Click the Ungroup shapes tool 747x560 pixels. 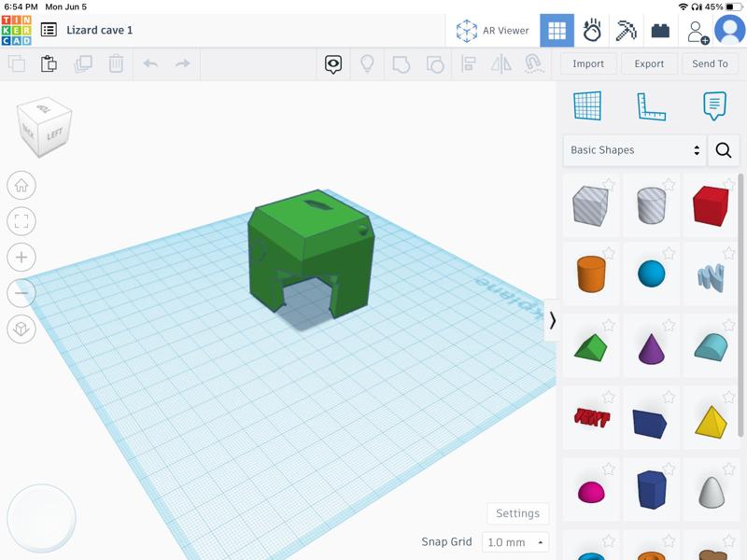click(435, 63)
